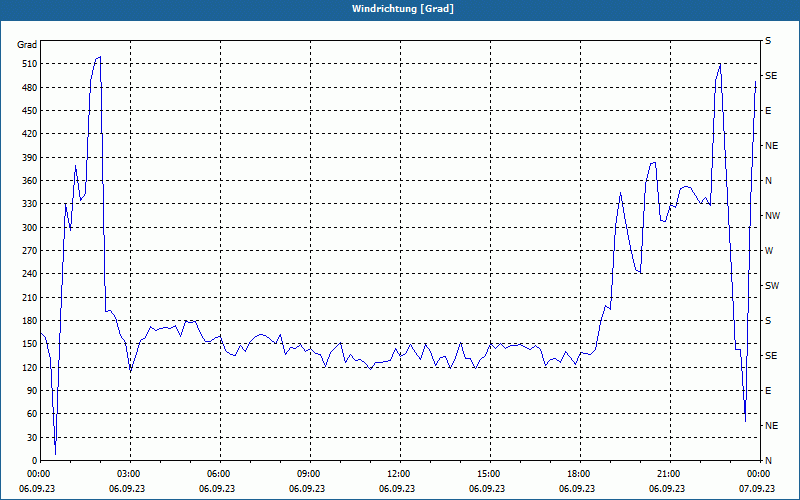800x500 pixels.
Task: Click the 21:00 time label
Action: [668, 474]
